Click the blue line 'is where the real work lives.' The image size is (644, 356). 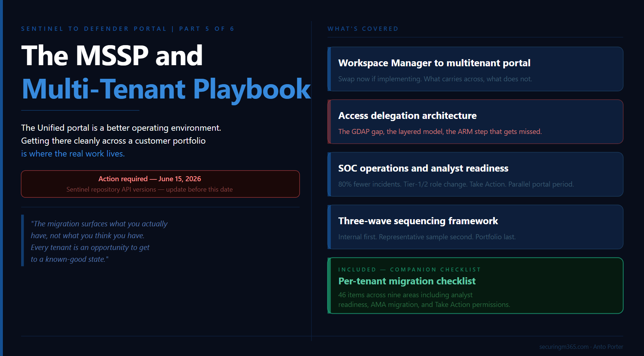pos(73,154)
